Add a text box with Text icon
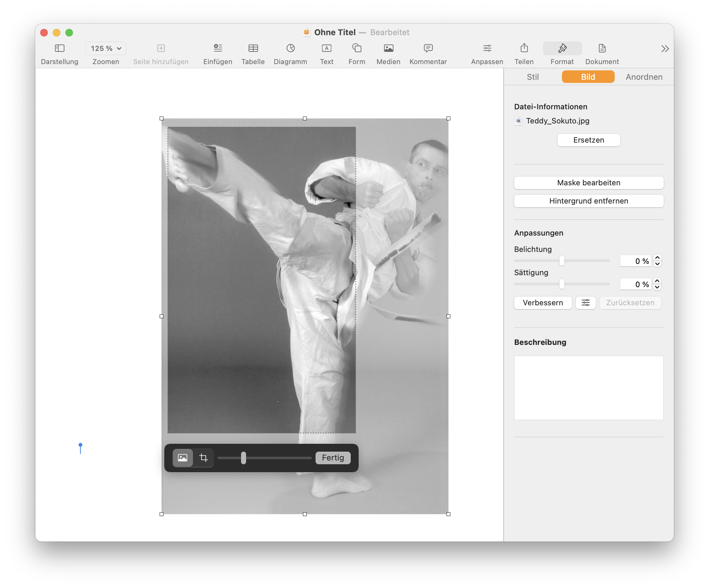Viewport: 709px width, 588px height. (x=327, y=48)
